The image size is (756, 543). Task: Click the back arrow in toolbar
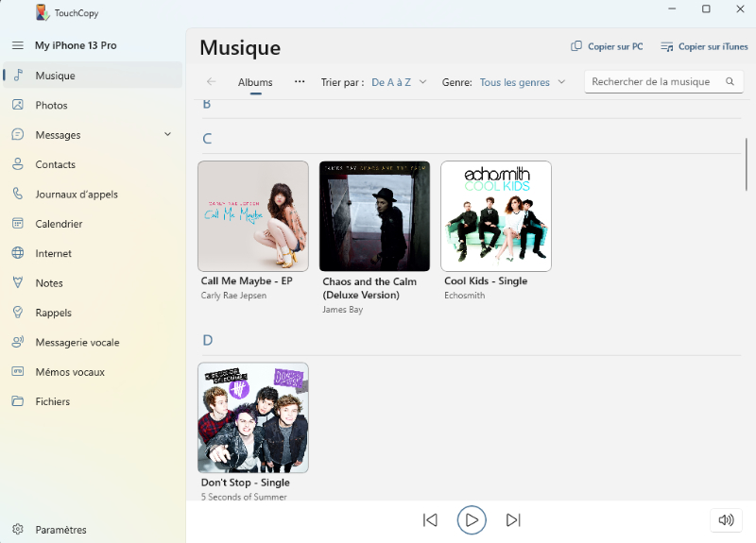(x=211, y=82)
